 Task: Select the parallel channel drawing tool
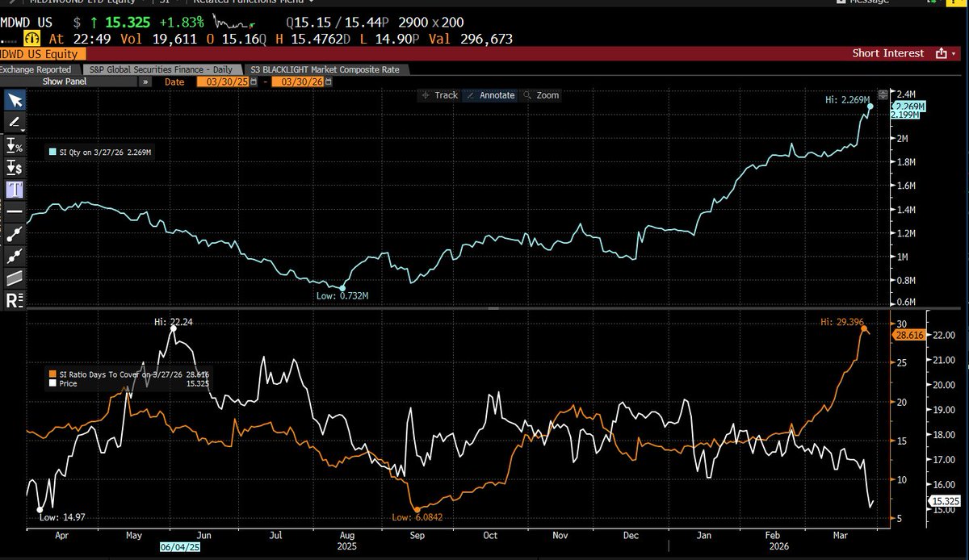click(15, 278)
